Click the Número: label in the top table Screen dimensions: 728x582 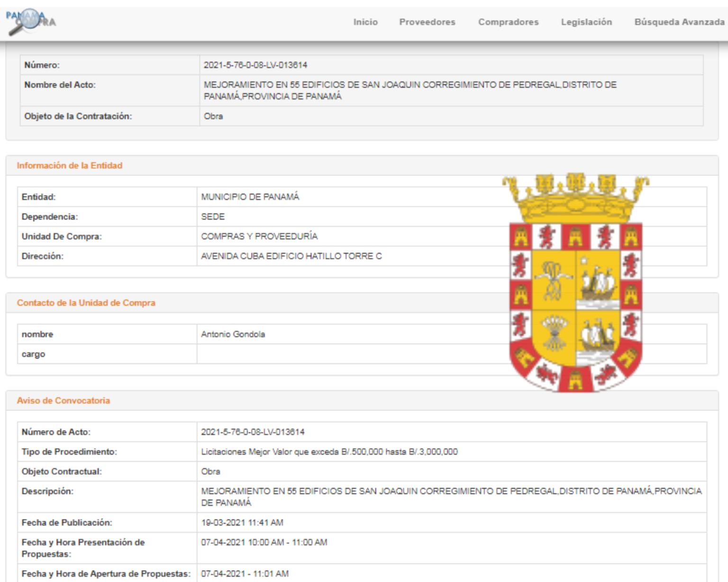pyautogui.click(x=42, y=65)
